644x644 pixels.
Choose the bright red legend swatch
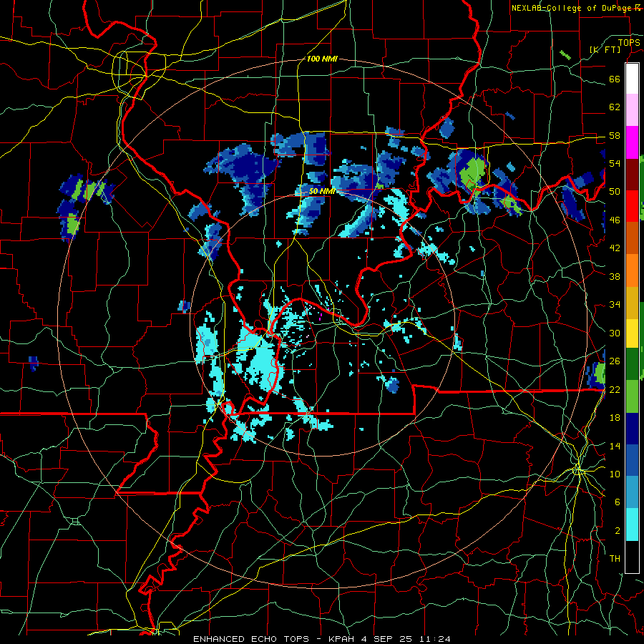632,206
